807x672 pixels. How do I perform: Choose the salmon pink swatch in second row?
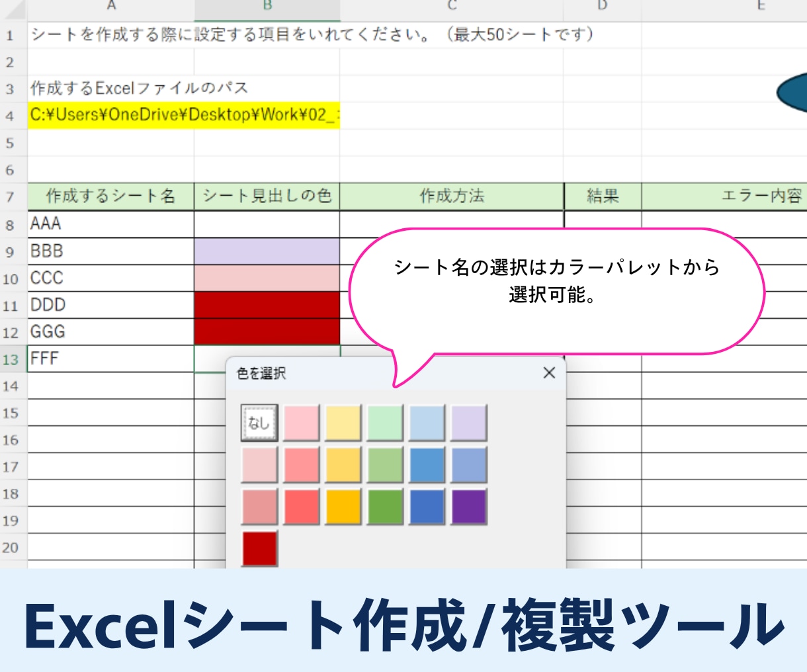[301, 465]
